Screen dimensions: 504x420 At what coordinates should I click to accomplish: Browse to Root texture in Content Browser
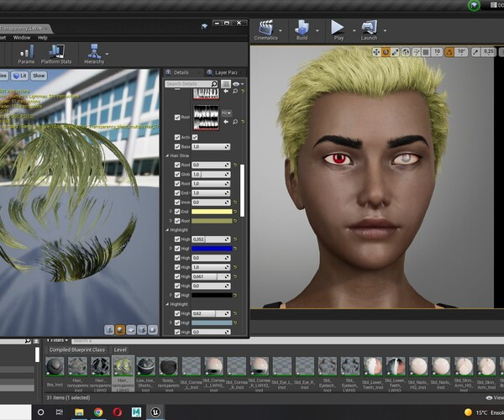pos(235,122)
